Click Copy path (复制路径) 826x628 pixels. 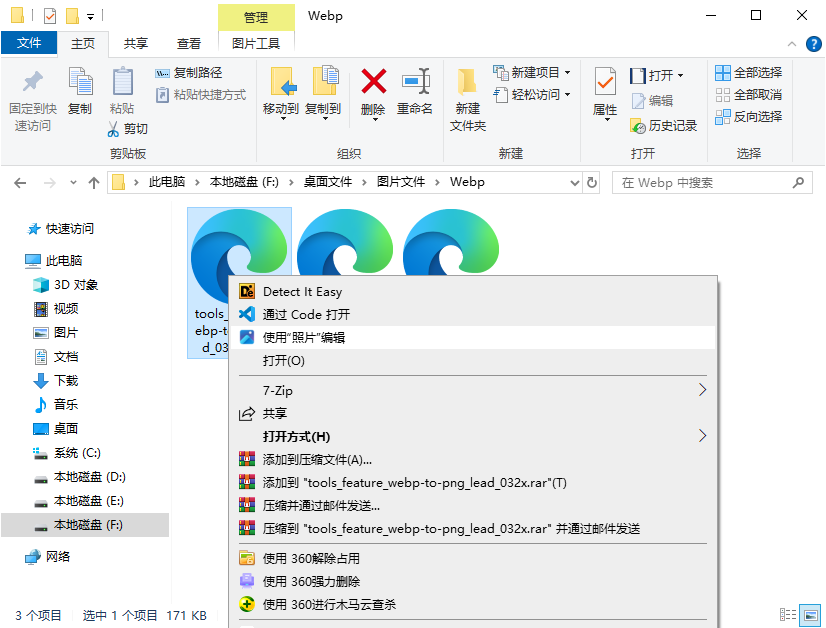tap(189, 73)
